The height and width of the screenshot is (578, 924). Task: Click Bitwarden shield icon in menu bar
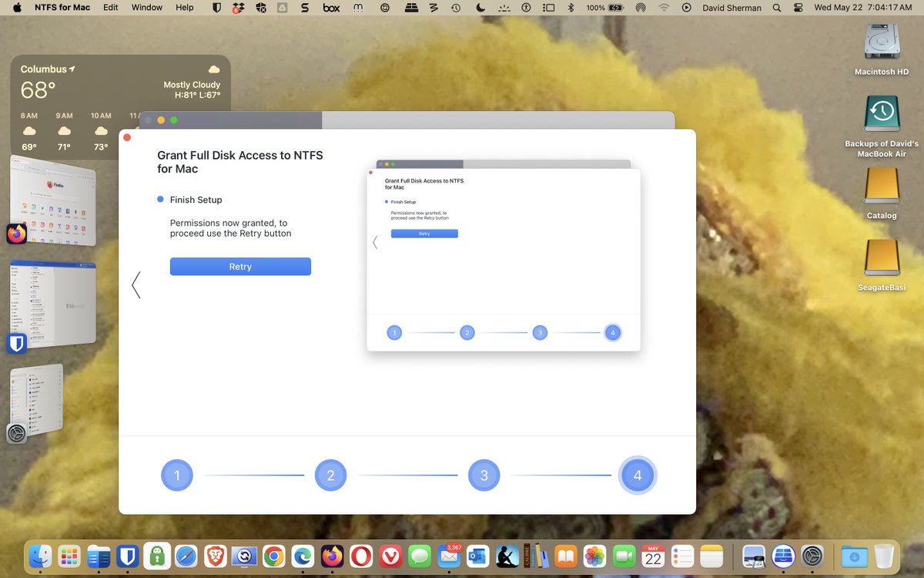point(218,8)
